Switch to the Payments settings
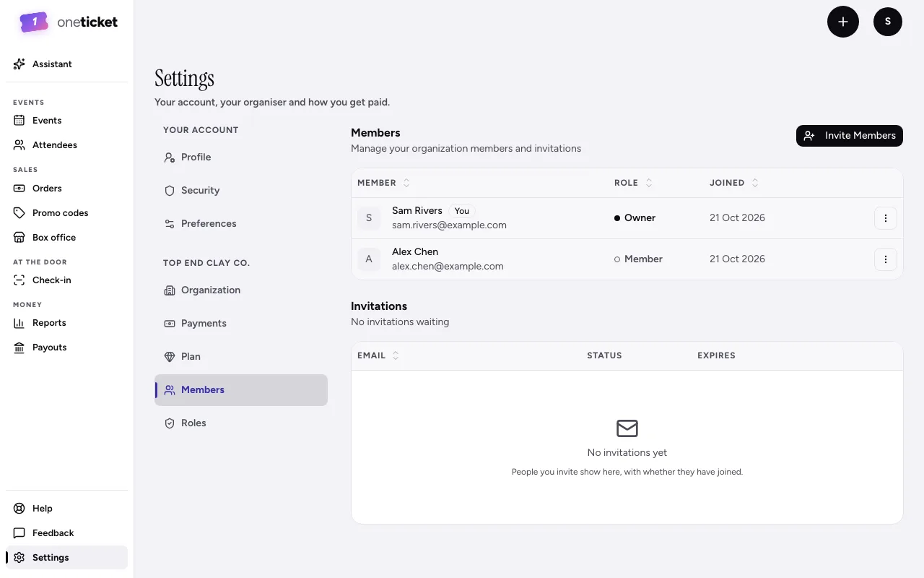 click(241, 324)
